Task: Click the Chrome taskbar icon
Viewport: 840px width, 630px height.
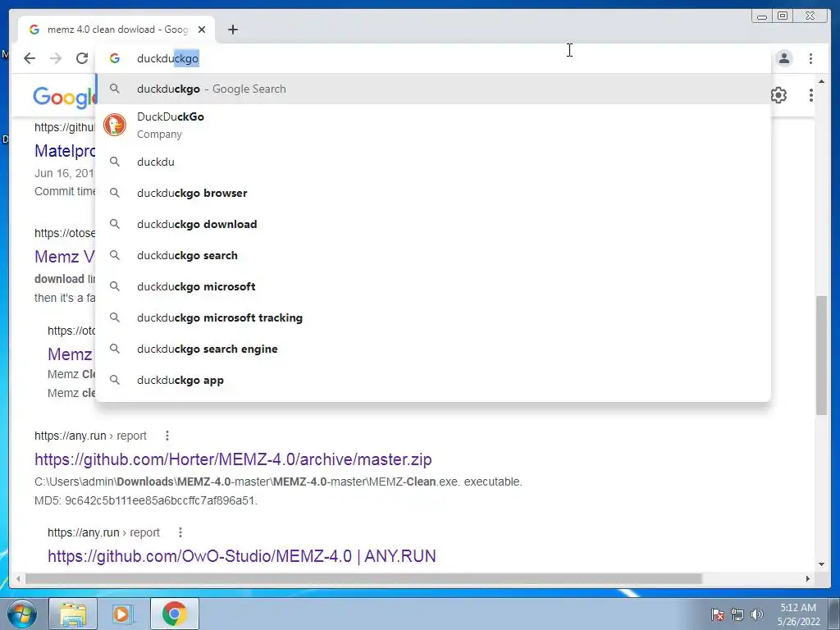Action: (x=174, y=614)
